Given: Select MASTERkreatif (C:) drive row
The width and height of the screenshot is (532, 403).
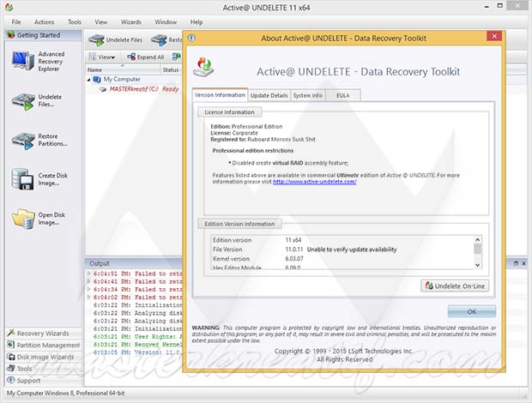Looking at the screenshot, I should (x=134, y=89).
